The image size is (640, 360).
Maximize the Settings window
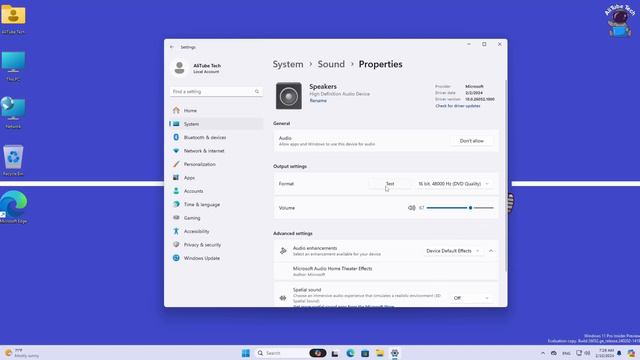pos(484,44)
